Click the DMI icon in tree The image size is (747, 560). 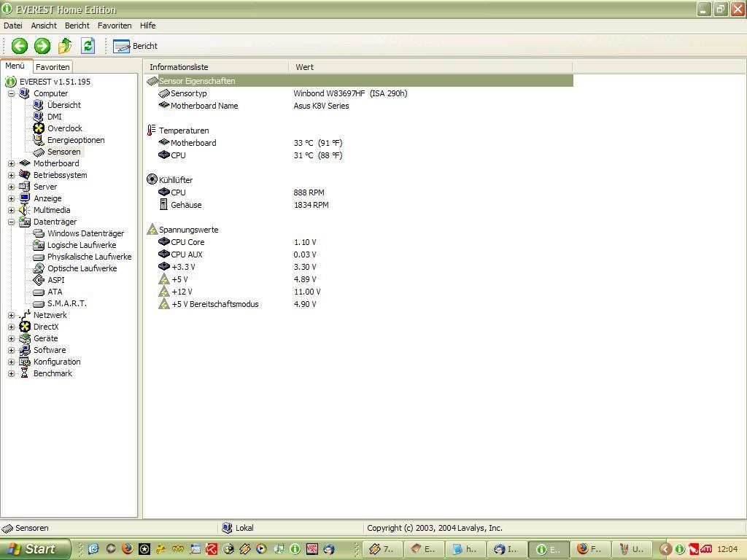[x=39, y=117]
